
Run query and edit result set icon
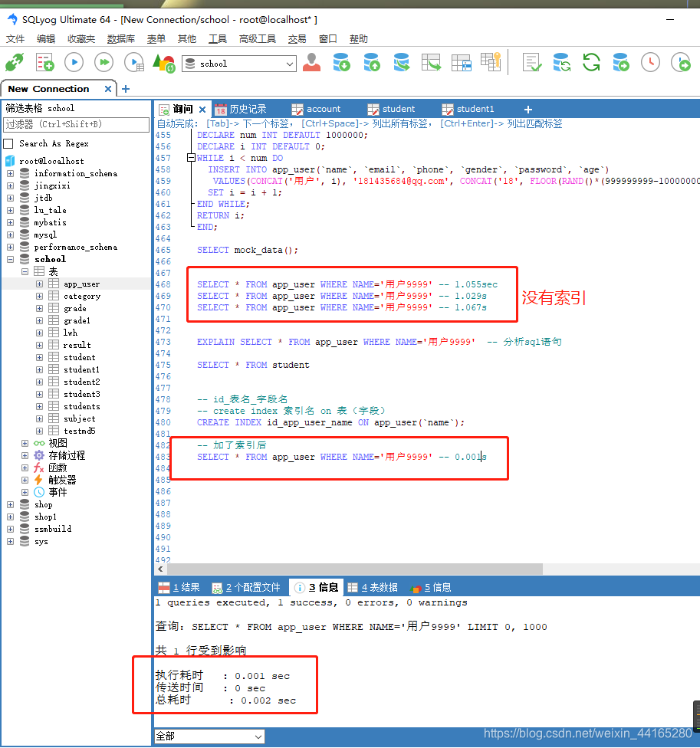[x=134, y=63]
